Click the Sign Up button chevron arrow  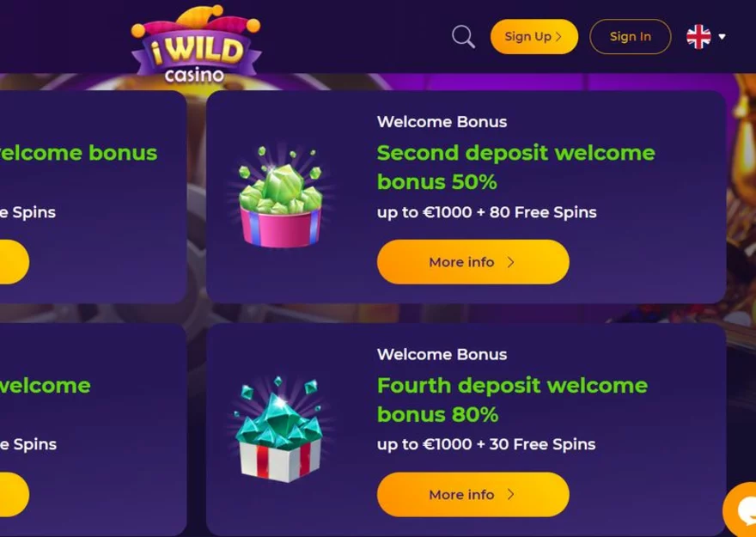tap(558, 37)
